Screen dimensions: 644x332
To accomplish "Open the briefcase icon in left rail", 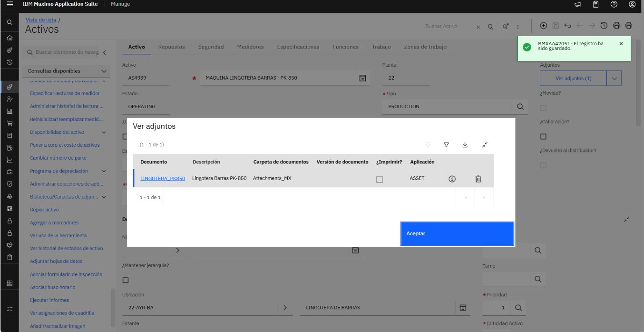I will coord(10,172).
